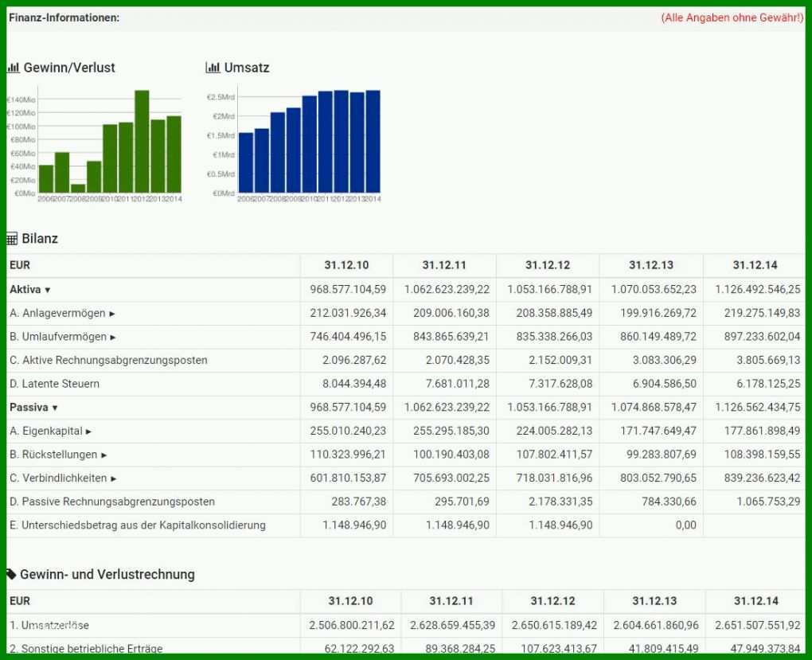Image resolution: width=812 pixels, height=660 pixels.
Task: Click the last blue 2014 Umsatz bar
Action: point(373,142)
